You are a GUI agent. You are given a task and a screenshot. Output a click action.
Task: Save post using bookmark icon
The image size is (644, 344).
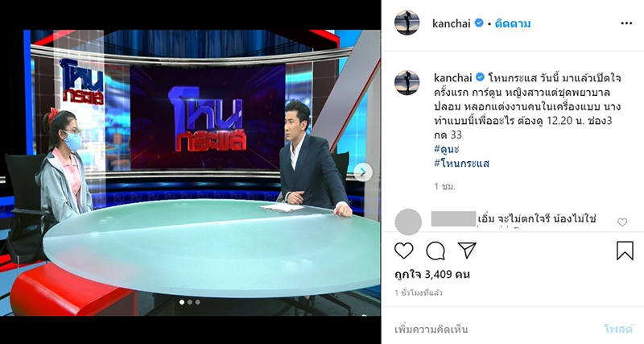(625, 251)
